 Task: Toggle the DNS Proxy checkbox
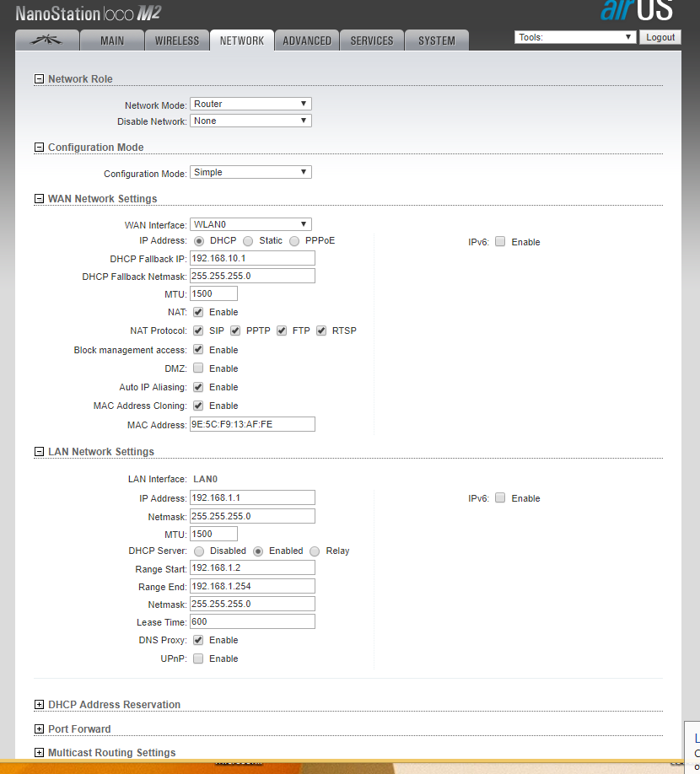(198, 640)
